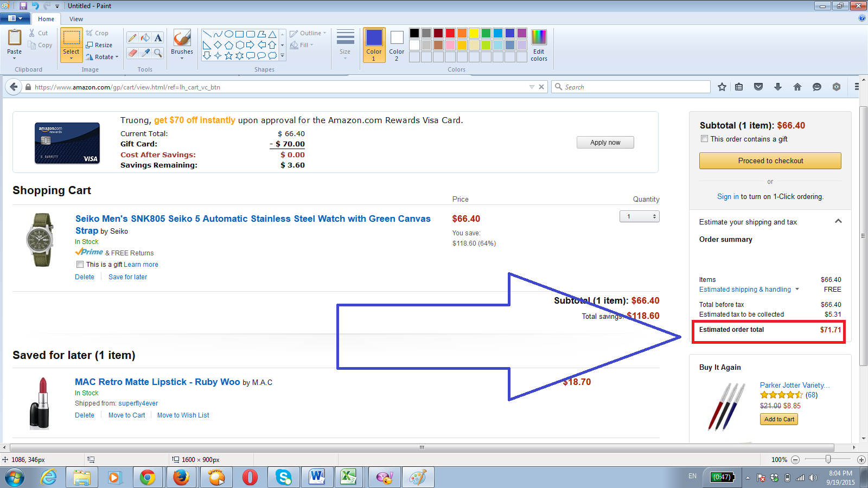Pick the black color swatch
Screen dimensions: 868x488
click(x=414, y=33)
